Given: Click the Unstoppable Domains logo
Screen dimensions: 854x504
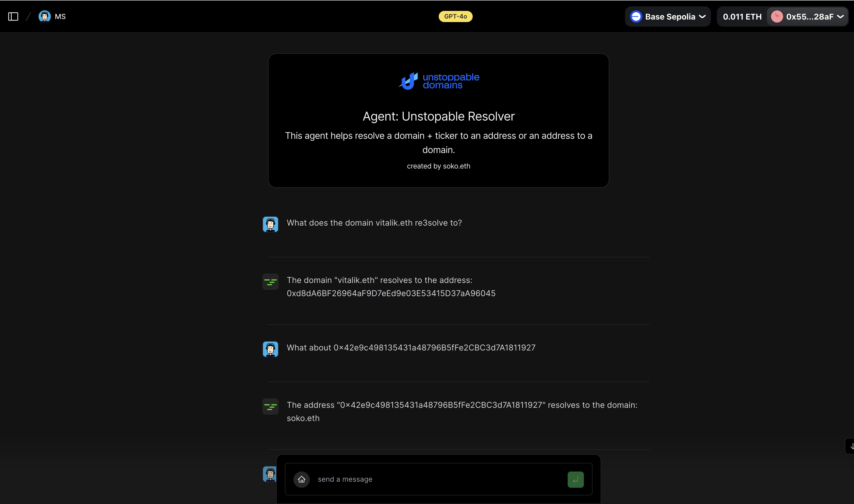Looking at the screenshot, I should tap(438, 81).
